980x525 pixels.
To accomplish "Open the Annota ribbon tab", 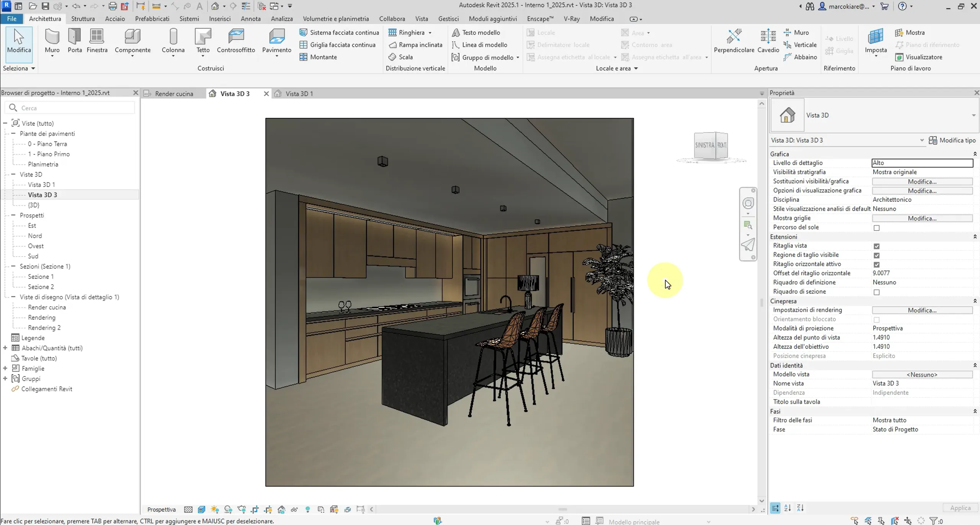I will [x=250, y=19].
